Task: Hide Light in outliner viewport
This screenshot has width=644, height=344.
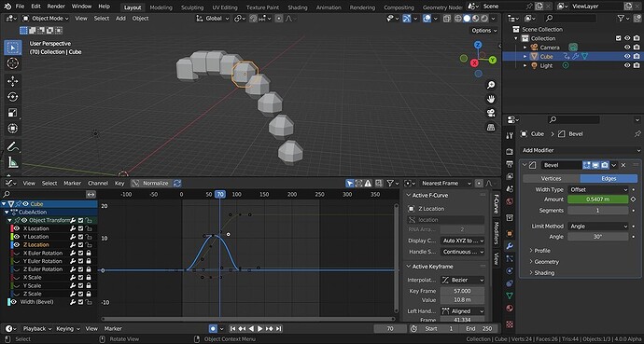Action: 627,65
